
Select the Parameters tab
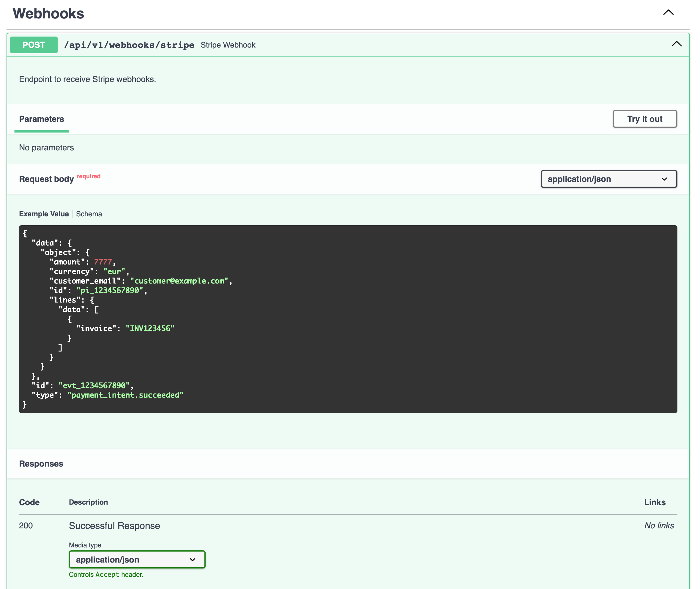[x=41, y=119]
